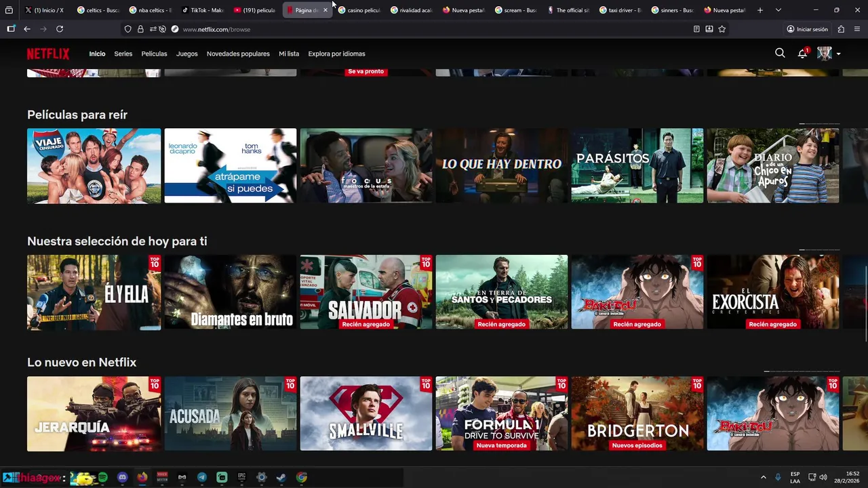Open the Firefox hamburger application menu
The image size is (868, 488).
point(857,29)
